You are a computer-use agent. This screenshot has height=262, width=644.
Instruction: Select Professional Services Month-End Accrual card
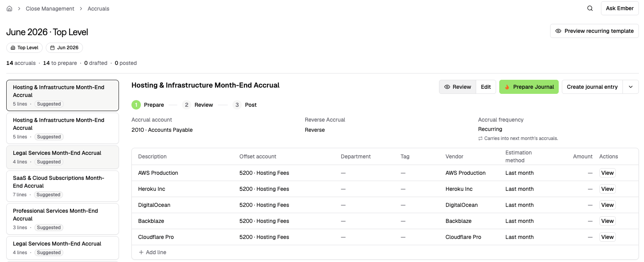coord(63,219)
